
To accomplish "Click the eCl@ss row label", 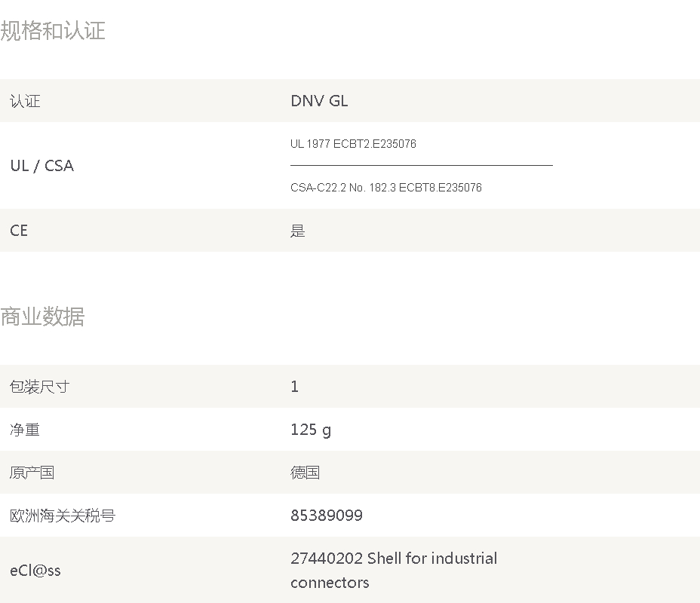I will 35,571.
